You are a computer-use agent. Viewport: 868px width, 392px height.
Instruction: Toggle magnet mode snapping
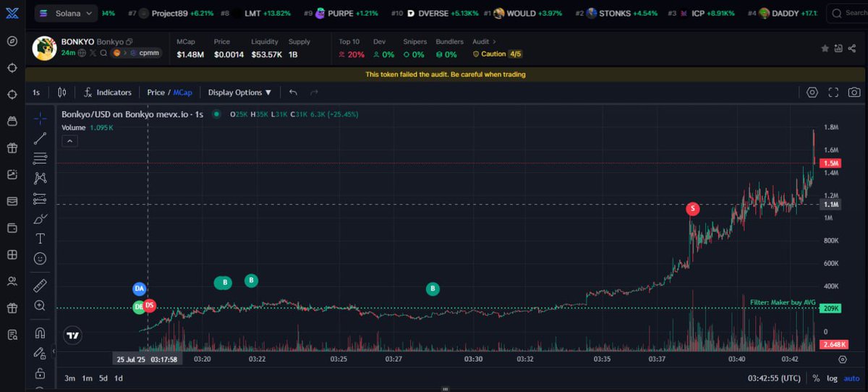coord(41,333)
